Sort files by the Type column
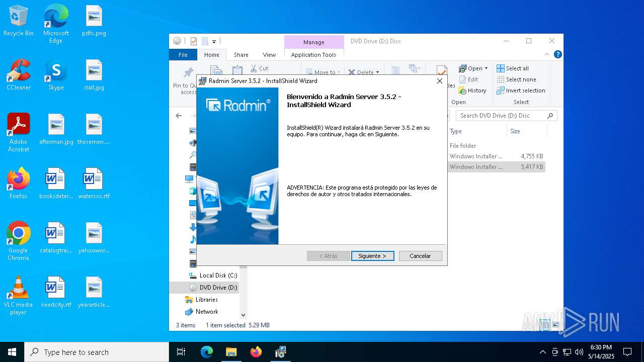This screenshot has height=362, width=644. pos(456,131)
